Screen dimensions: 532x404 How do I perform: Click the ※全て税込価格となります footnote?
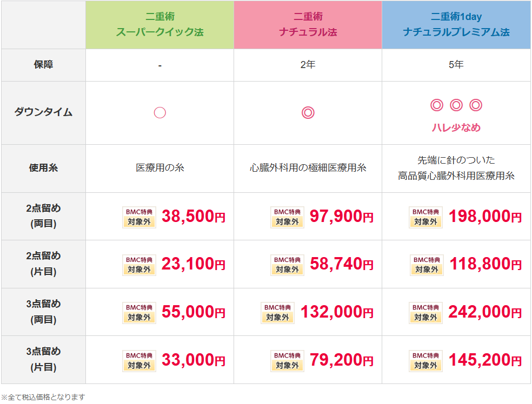pos(43,397)
